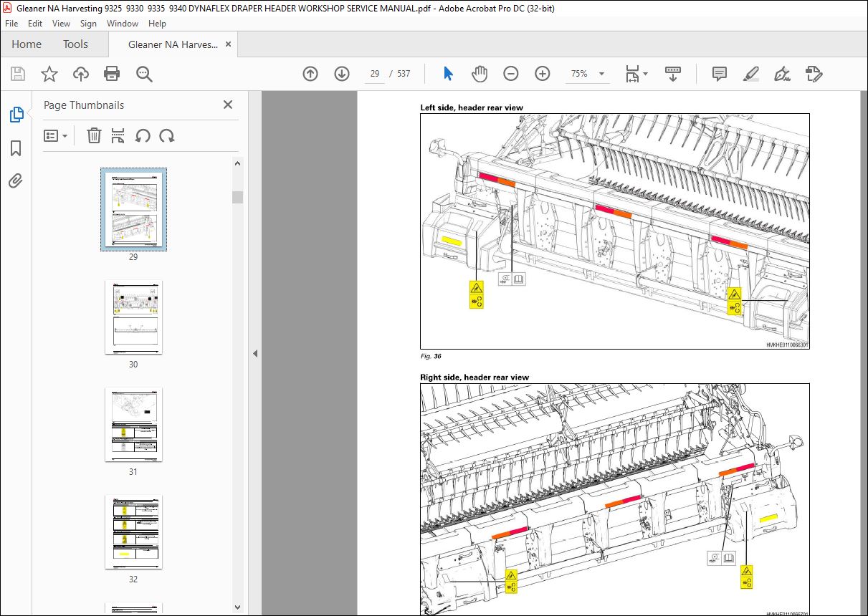Switch to the Tools tab
This screenshot has width=868, height=616.
[x=75, y=44]
